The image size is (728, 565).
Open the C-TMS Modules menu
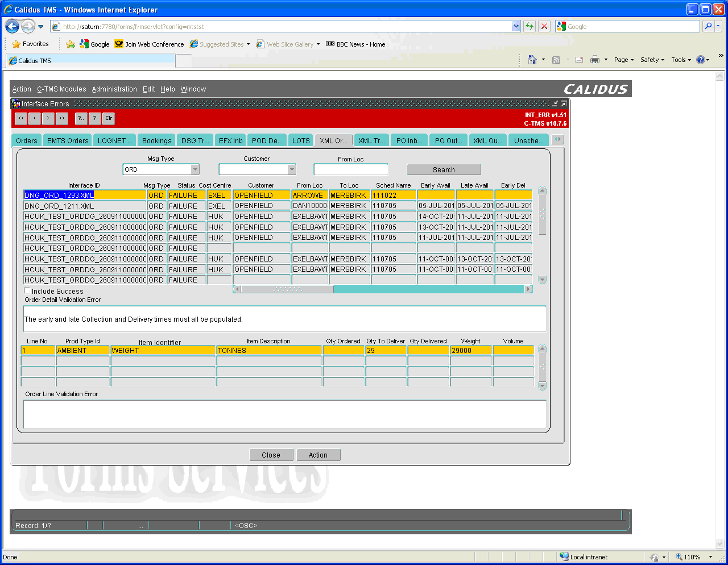[61, 89]
